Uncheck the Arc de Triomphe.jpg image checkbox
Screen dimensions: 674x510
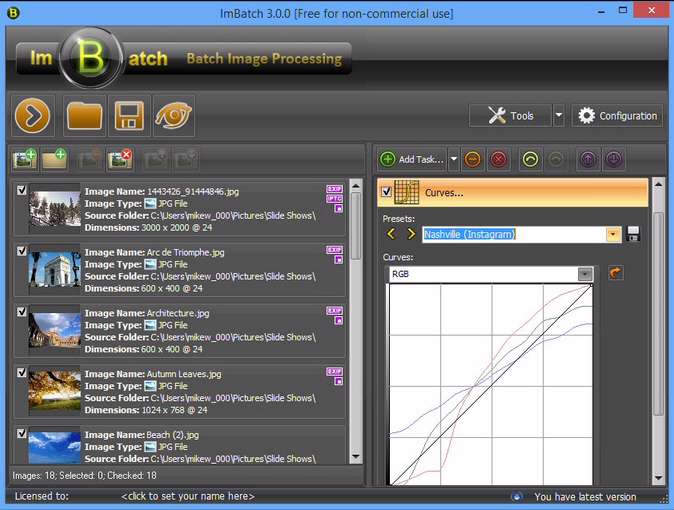22,249
